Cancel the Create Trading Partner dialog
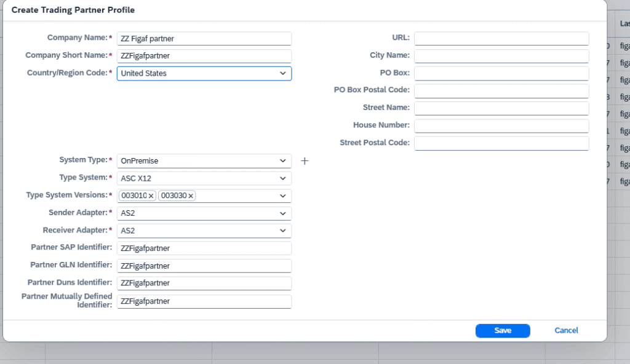 pos(566,331)
